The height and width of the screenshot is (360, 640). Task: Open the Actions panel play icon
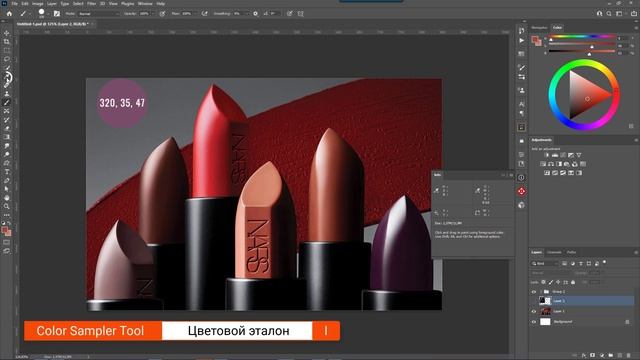[x=521, y=41]
